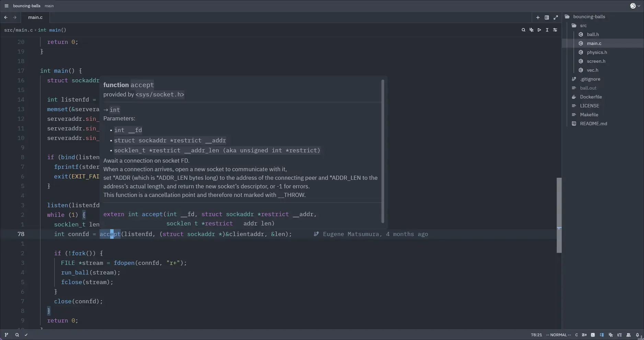Open Makefile in the project panel
The image size is (644, 340).
point(589,115)
